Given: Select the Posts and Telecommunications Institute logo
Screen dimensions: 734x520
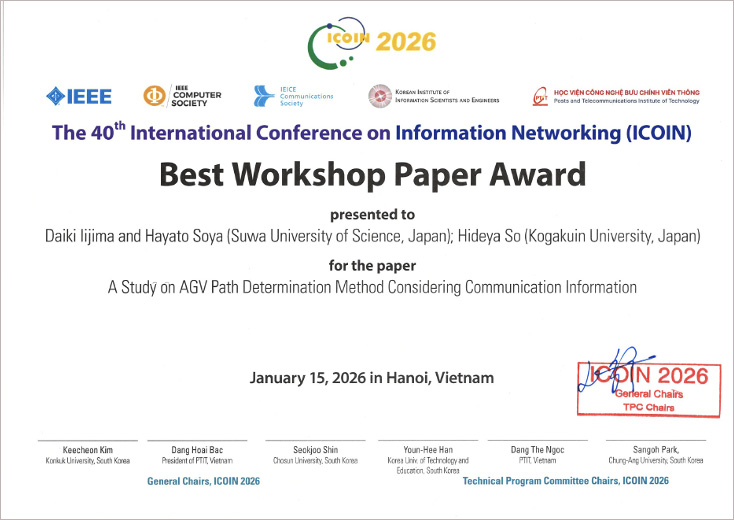Looking at the screenshot, I should coord(614,96).
